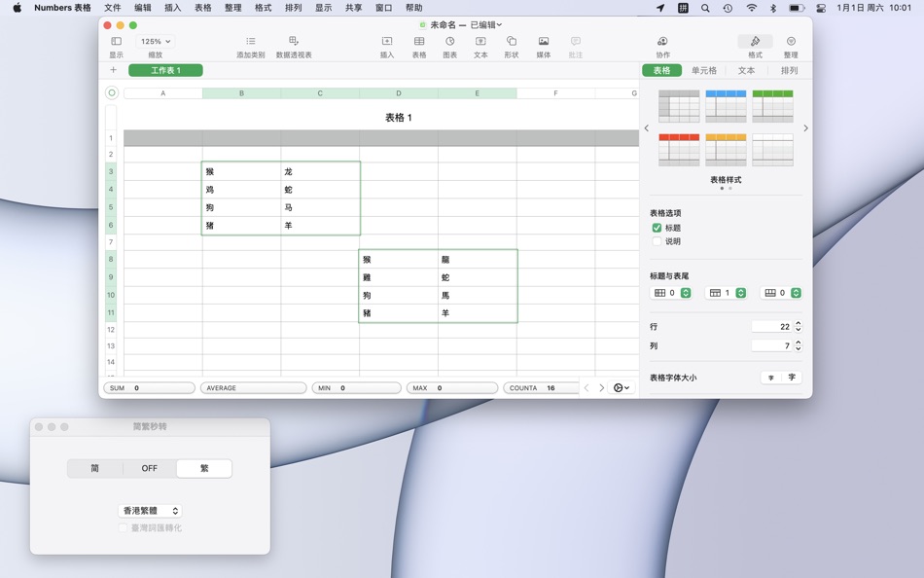Click the COUNTA quick calculation pill
Screen dimensions: 924x578
click(x=541, y=388)
